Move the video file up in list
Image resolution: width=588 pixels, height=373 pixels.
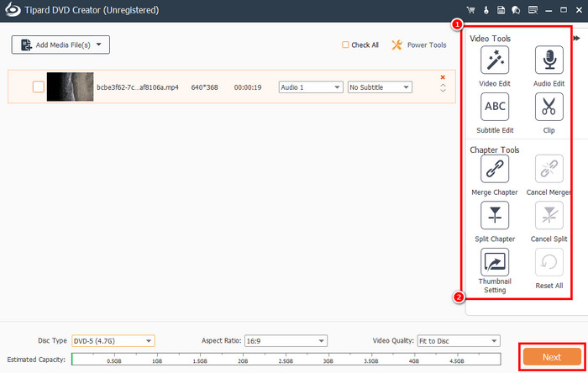pyautogui.click(x=443, y=86)
